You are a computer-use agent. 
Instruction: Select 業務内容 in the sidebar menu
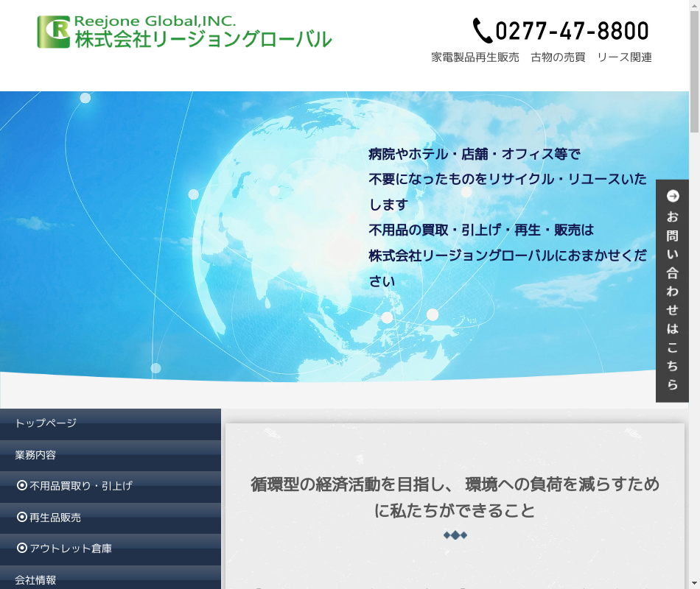(35, 455)
